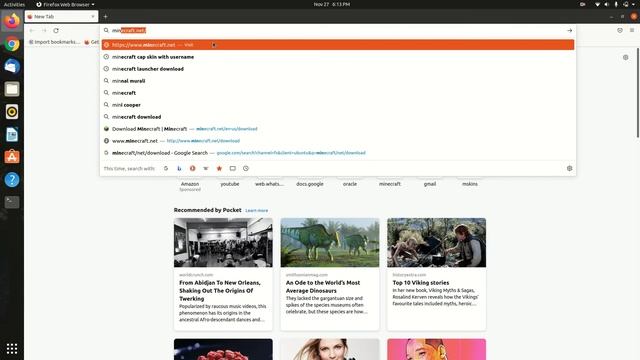
Task: Select 'mini cooper' search suggestion
Action: [x=338, y=105]
